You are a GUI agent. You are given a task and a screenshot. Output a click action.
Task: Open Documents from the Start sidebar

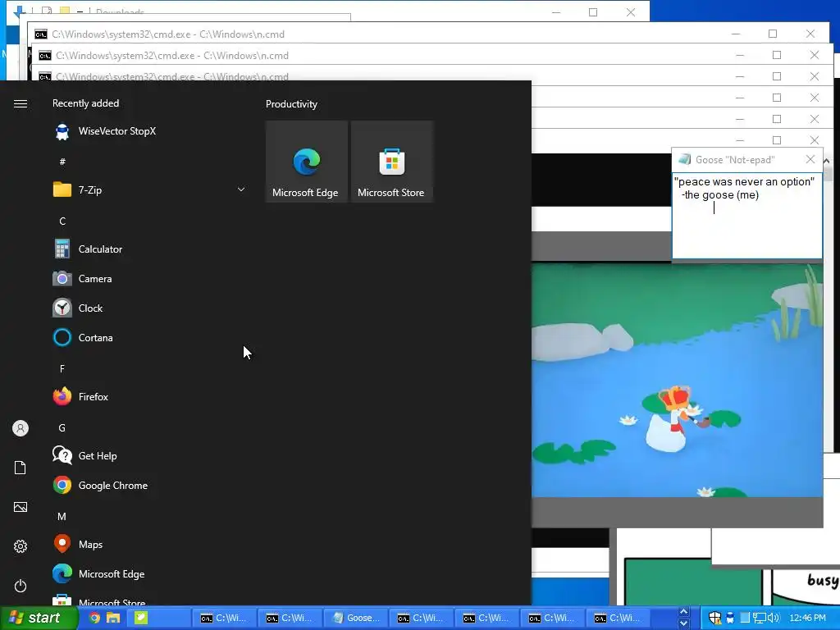point(21,468)
